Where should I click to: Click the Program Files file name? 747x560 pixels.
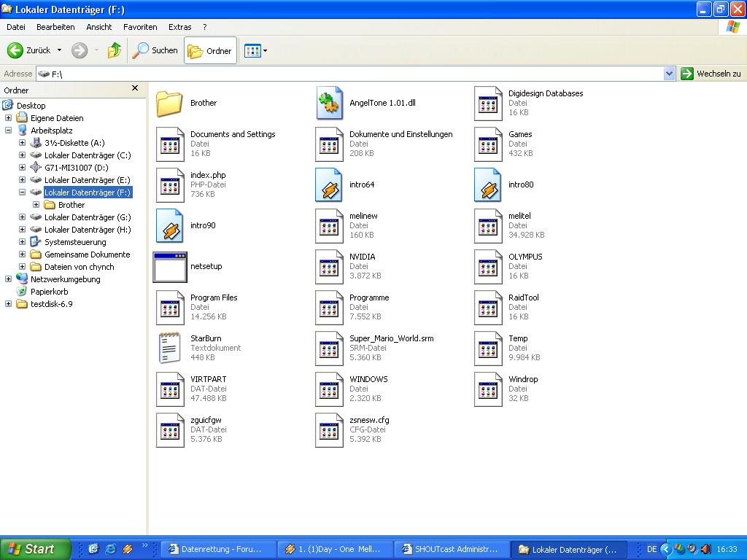coord(214,297)
